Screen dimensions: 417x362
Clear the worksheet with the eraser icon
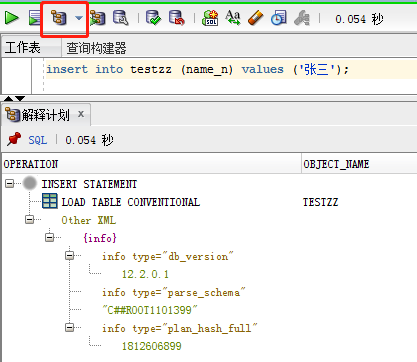point(256,18)
